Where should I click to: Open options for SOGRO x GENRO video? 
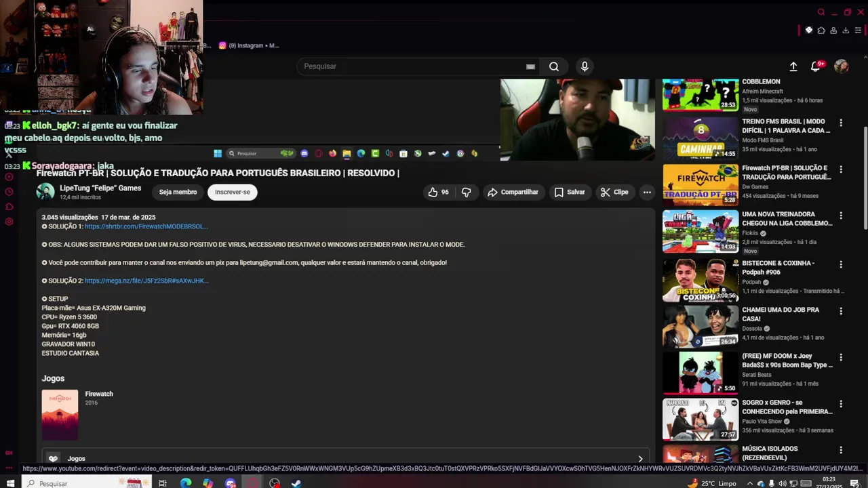coord(841,404)
